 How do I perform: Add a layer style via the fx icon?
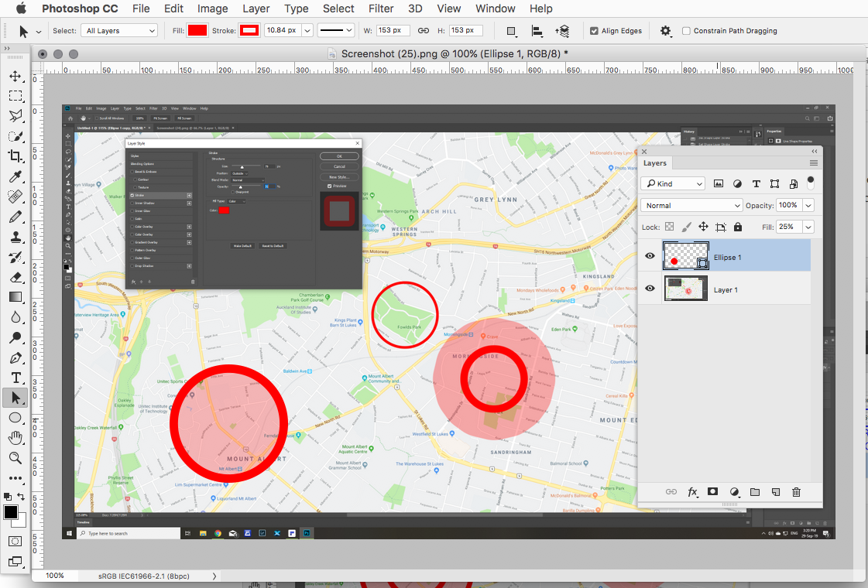coord(693,492)
